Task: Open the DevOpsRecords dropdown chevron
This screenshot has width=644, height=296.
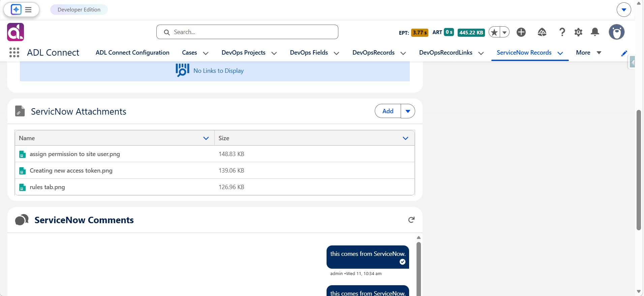Action: (403, 53)
